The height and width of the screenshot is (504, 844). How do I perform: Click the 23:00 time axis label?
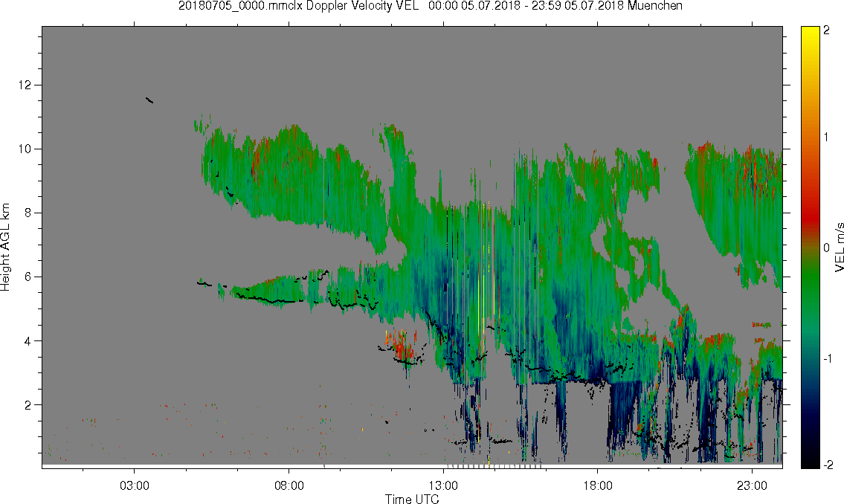point(752,485)
